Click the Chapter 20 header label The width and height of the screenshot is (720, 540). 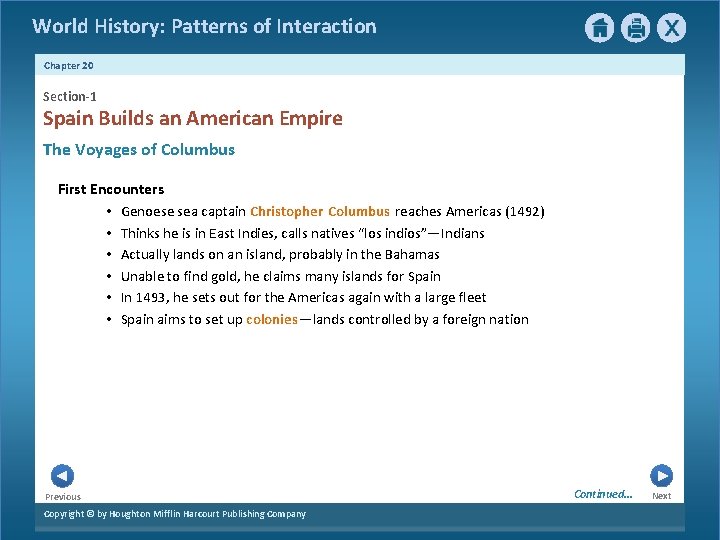68,66
